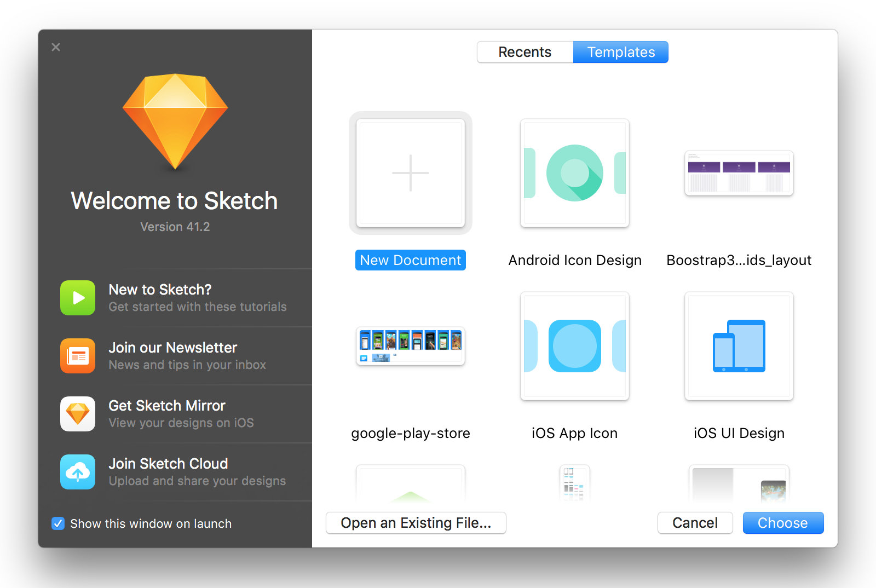Screen dimensions: 876x588
Task: Select the Join our Newsletter icon
Action: (77, 356)
